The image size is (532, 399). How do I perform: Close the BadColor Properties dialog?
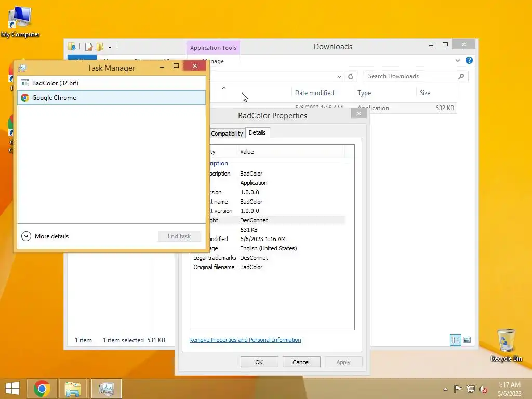tap(358, 114)
